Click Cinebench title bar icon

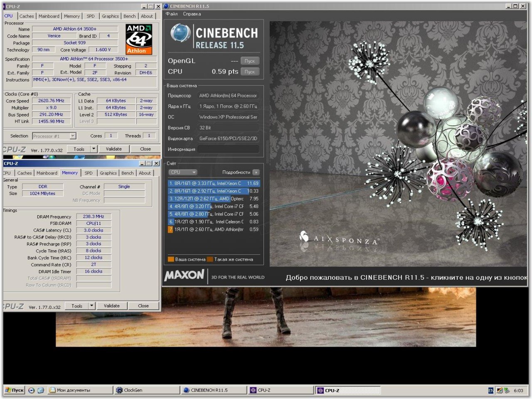click(x=166, y=6)
